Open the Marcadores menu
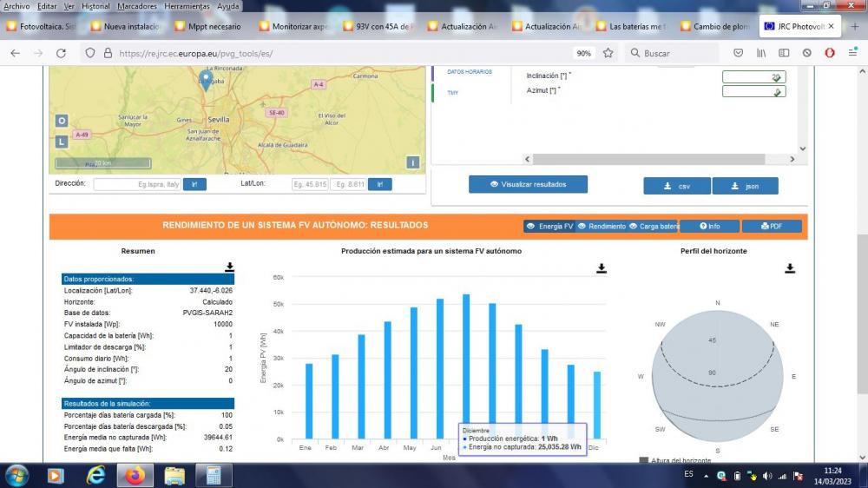868x488 pixels. (x=137, y=6)
